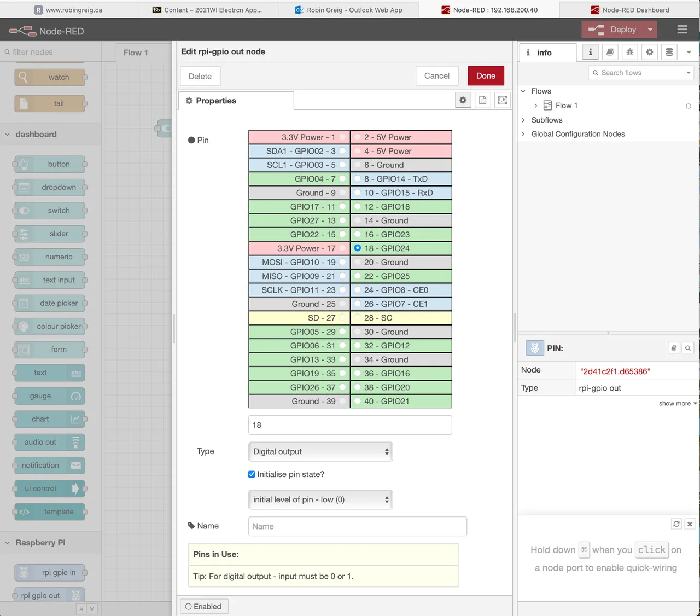
Task: Select the dashboard button node
Action: 50,164
